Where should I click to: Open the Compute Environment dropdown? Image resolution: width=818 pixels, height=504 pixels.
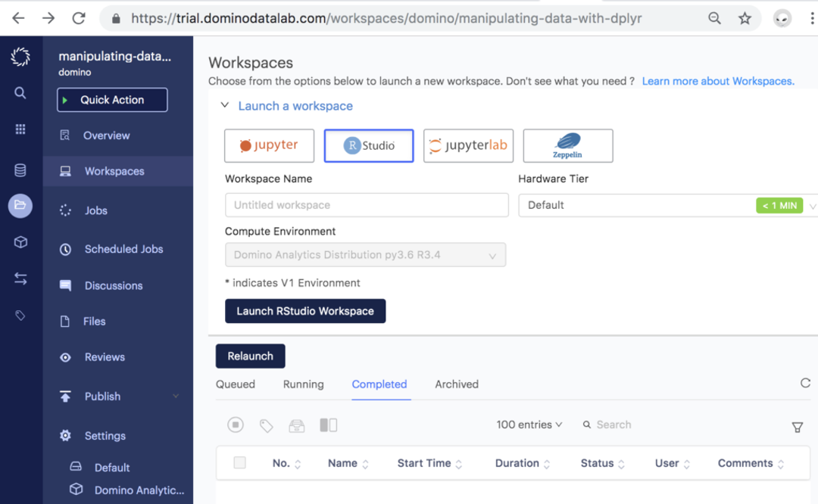point(365,254)
